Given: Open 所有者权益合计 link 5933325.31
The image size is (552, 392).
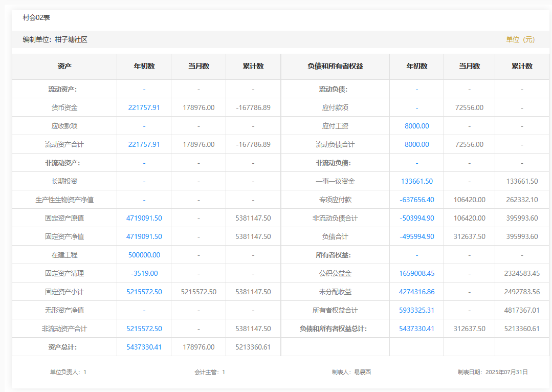Looking at the screenshot, I should click(x=416, y=310).
